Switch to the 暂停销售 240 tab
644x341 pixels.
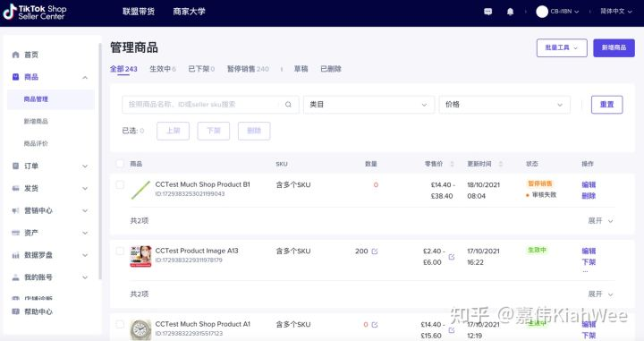pos(248,69)
